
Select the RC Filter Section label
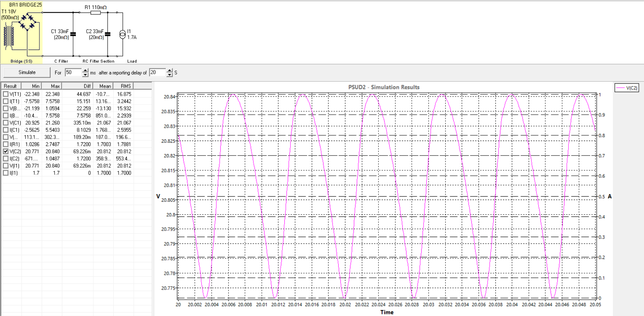click(98, 61)
